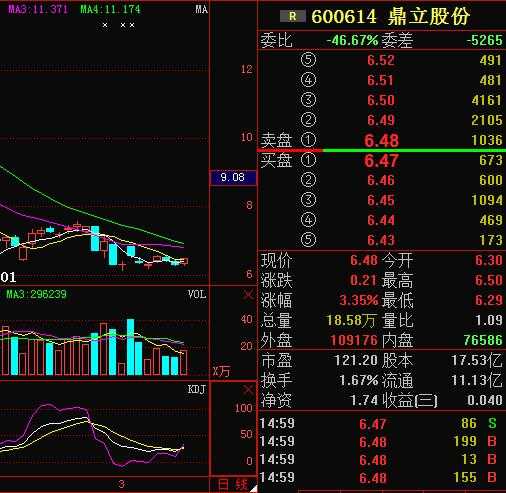The width and height of the screenshot is (506, 493).
Task: Click the sell level 5 circle icon
Action: 308,60
